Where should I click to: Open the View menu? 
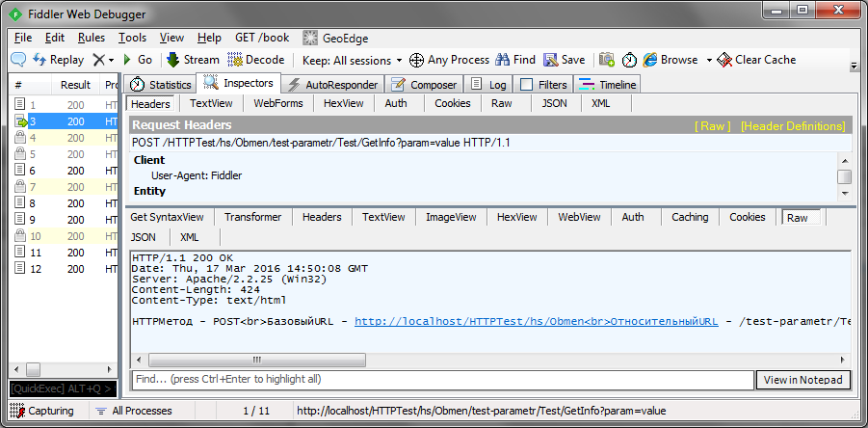point(171,38)
